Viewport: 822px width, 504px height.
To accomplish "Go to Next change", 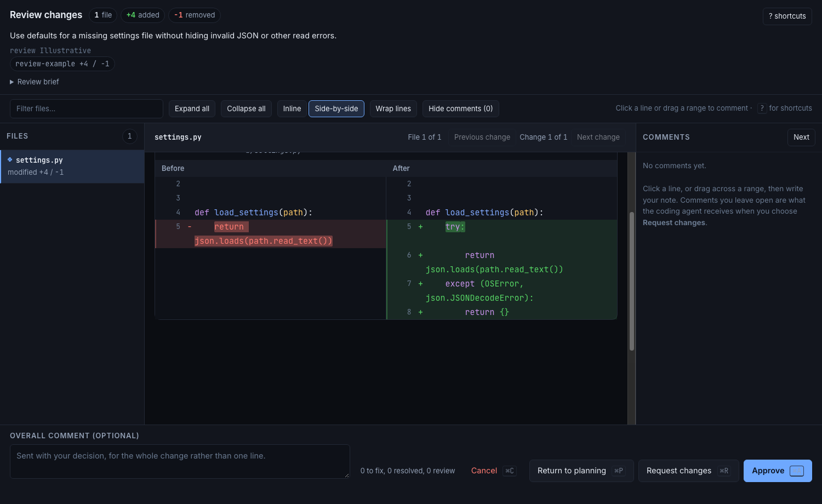I will [x=598, y=137].
